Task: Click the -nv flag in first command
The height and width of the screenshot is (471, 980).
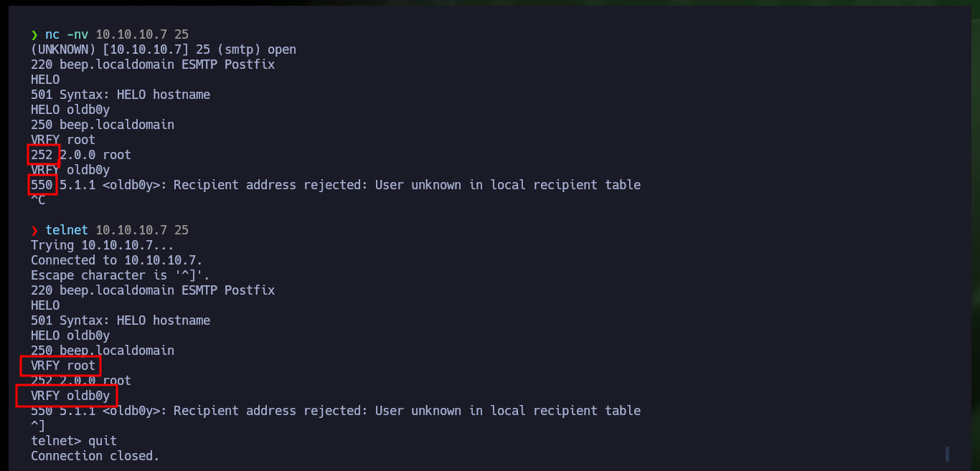Action: 77,34
